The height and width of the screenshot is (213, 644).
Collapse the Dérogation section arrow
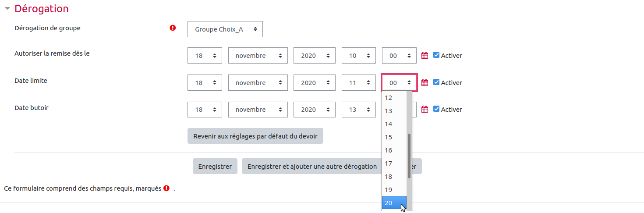point(7,9)
